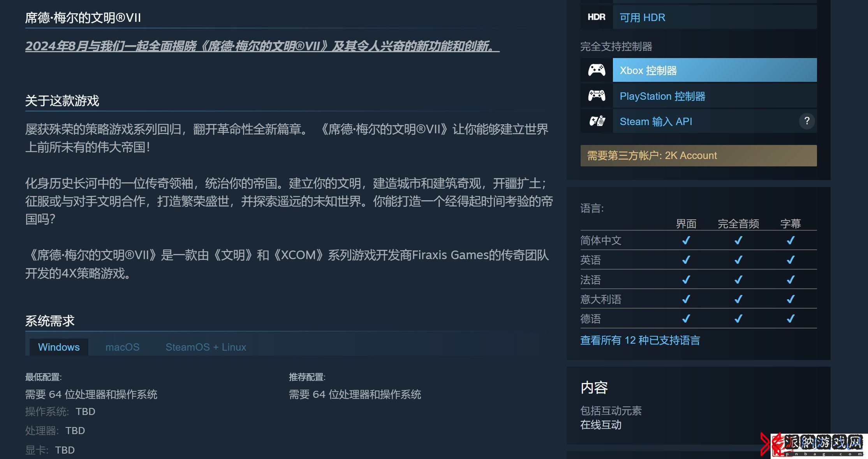Click the 操作系统: TBD line
The image size is (868, 459).
(x=60, y=411)
